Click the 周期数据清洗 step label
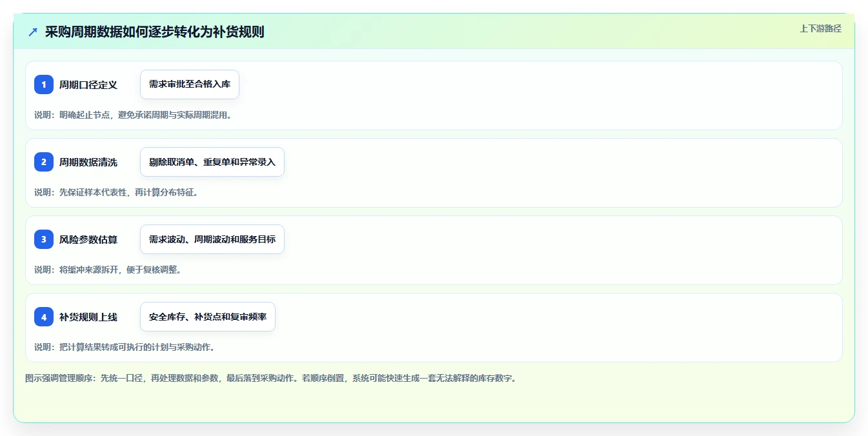Viewport: 868px width, 436px height. pos(88,162)
